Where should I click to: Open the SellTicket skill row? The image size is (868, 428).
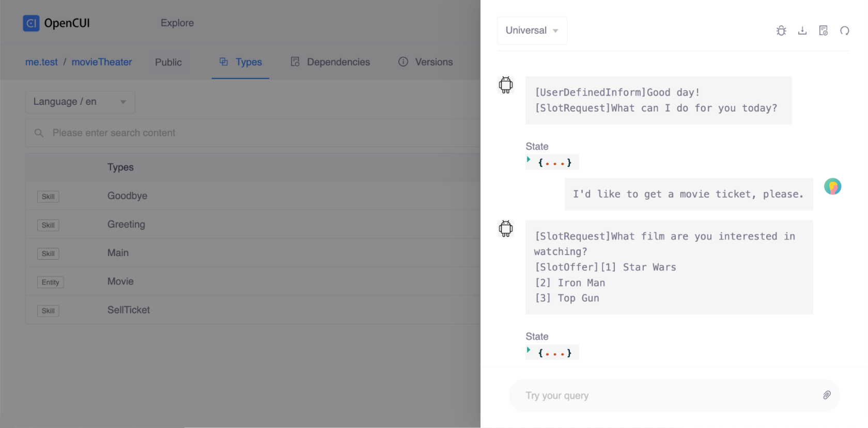pos(129,310)
